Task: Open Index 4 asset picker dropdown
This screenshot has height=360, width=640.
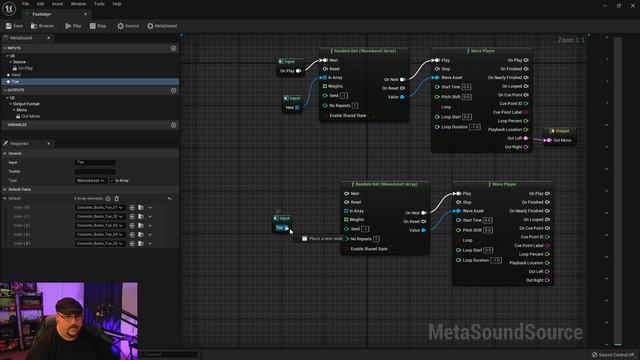Action: [100, 244]
